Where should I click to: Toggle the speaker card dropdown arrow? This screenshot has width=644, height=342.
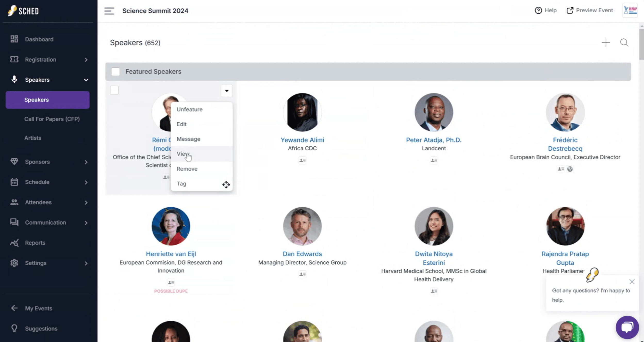click(x=227, y=91)
